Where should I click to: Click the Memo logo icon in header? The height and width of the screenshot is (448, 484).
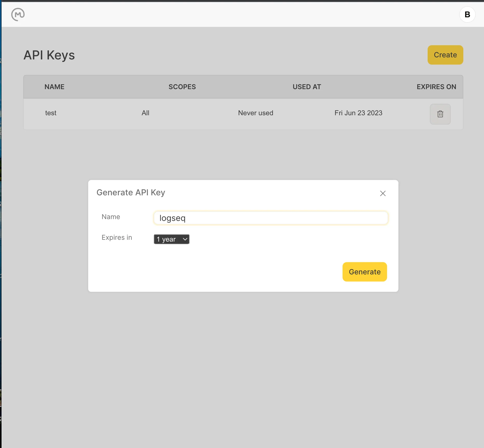tap(18, 14)
